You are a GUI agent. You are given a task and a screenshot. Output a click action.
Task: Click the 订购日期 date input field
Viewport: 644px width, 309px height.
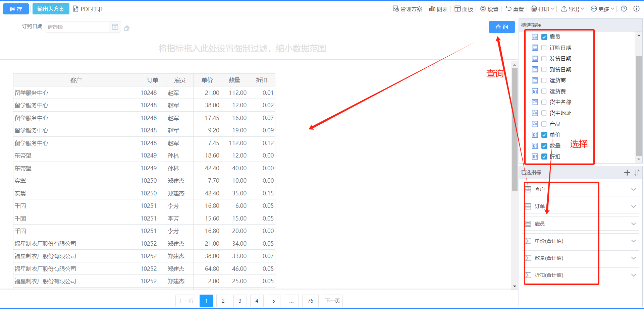pyautogui.click(x=78, y=27)
